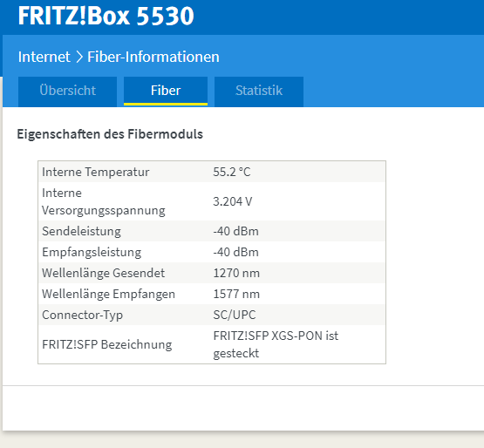Click the FRITZ!SFP Bezeichnung label
Image resolution: width=484 pixels, height=448 pixels.
(x=106, y=344)
